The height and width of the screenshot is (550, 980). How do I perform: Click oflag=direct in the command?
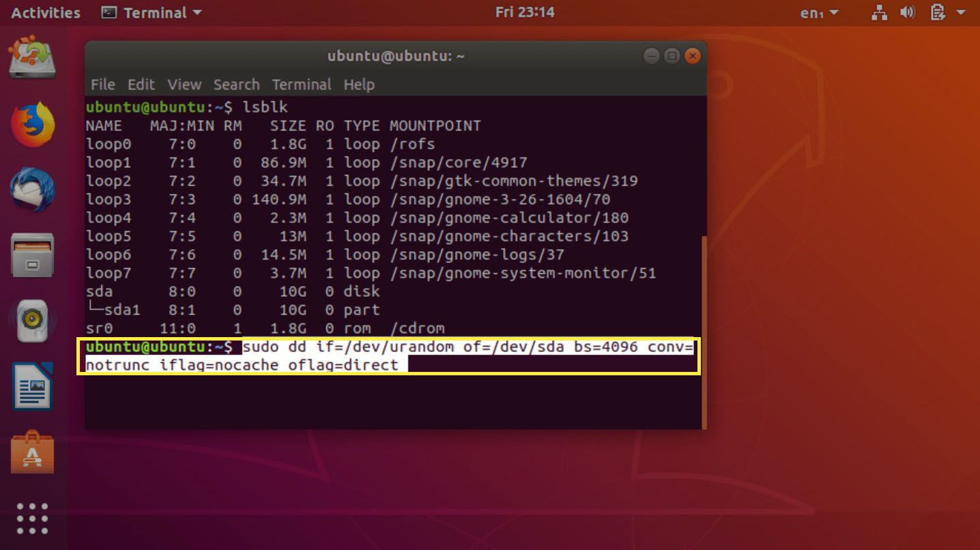[x=343, y=365]
